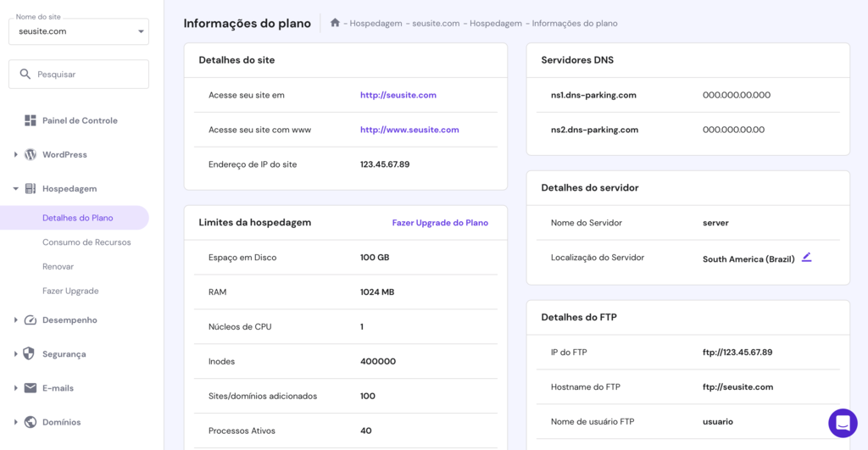Image resolution: width=868 pixels, height=450 pixels.
Task: Click the Sites/domínios adicionados label
Action: point(263,396)
